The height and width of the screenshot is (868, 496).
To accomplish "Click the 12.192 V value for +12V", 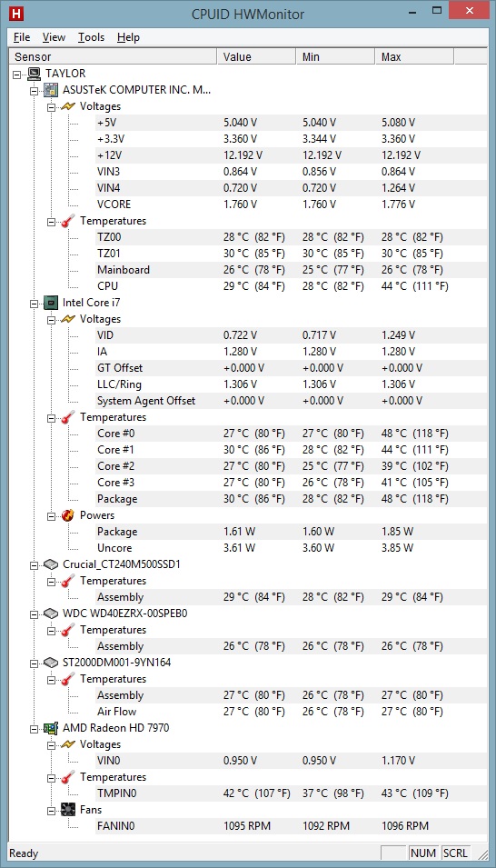I will coord(243,155).
